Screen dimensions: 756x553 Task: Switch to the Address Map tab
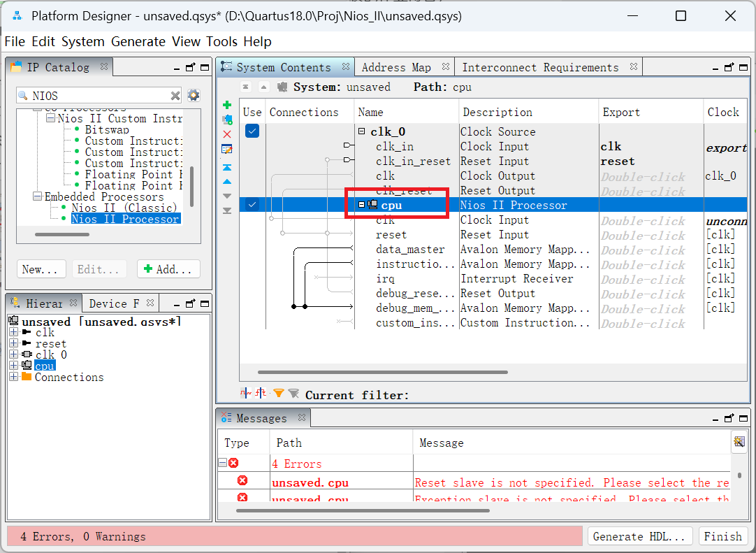(x=396, y=67)
